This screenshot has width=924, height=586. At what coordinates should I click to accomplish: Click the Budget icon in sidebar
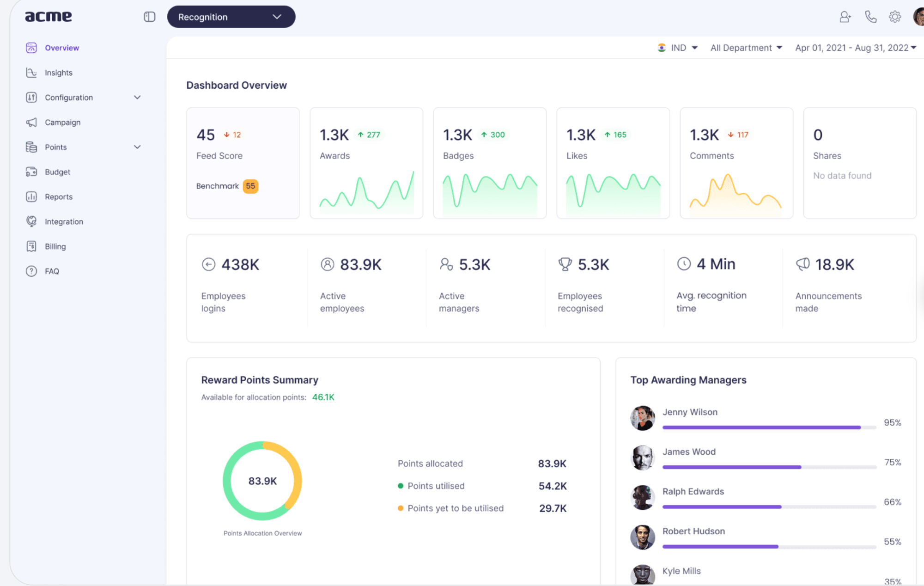(x=31, y=172)
